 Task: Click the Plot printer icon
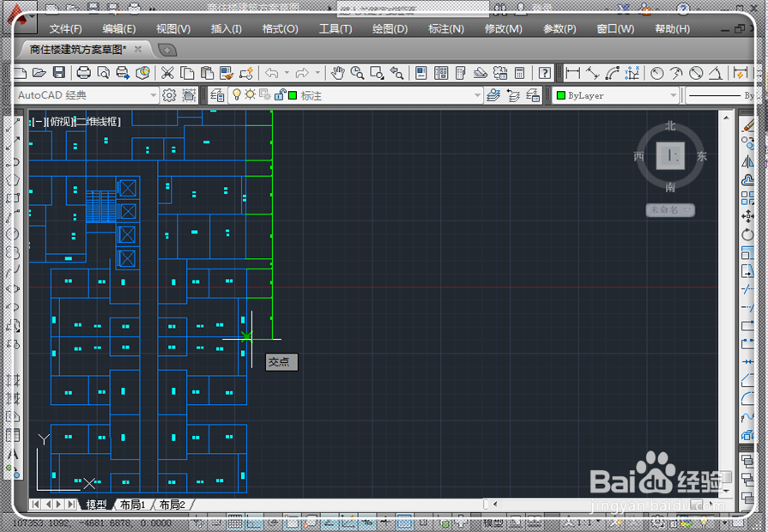point(84,74)
